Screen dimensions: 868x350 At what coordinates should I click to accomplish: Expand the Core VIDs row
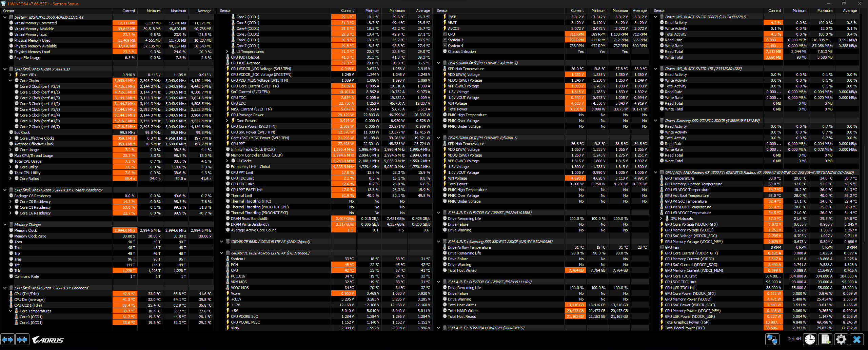10,75
